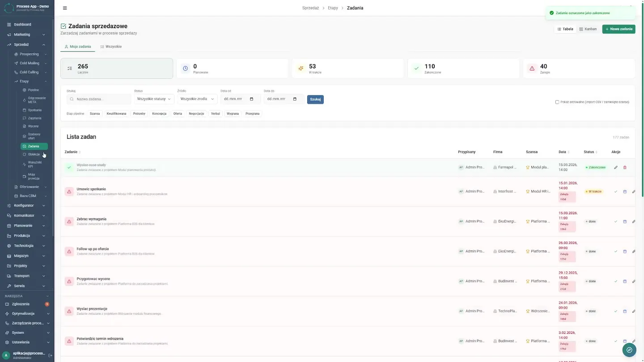
Task: Open the 'Wszystkie statusy' dropdown
Action: pyautogui.click(x=154, y=99)
